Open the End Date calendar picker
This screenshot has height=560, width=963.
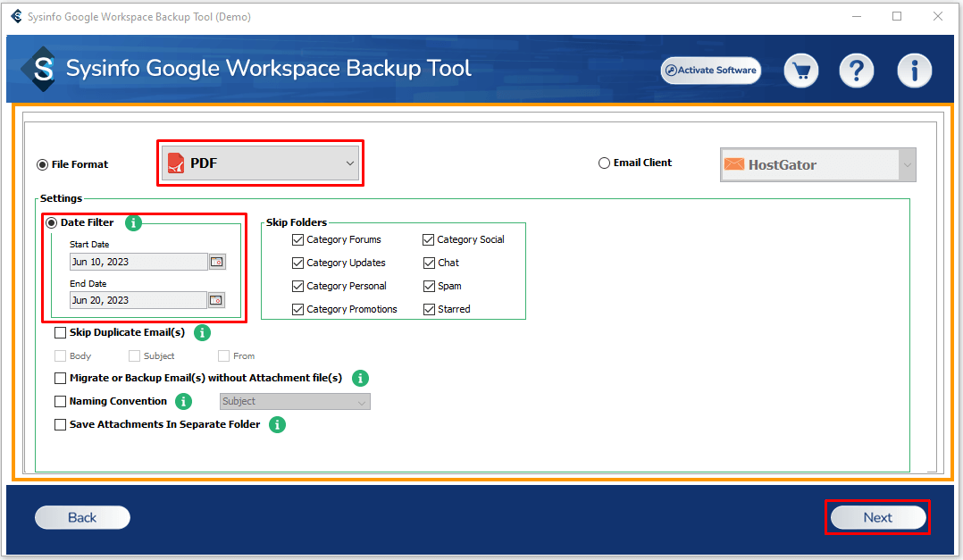217,300
